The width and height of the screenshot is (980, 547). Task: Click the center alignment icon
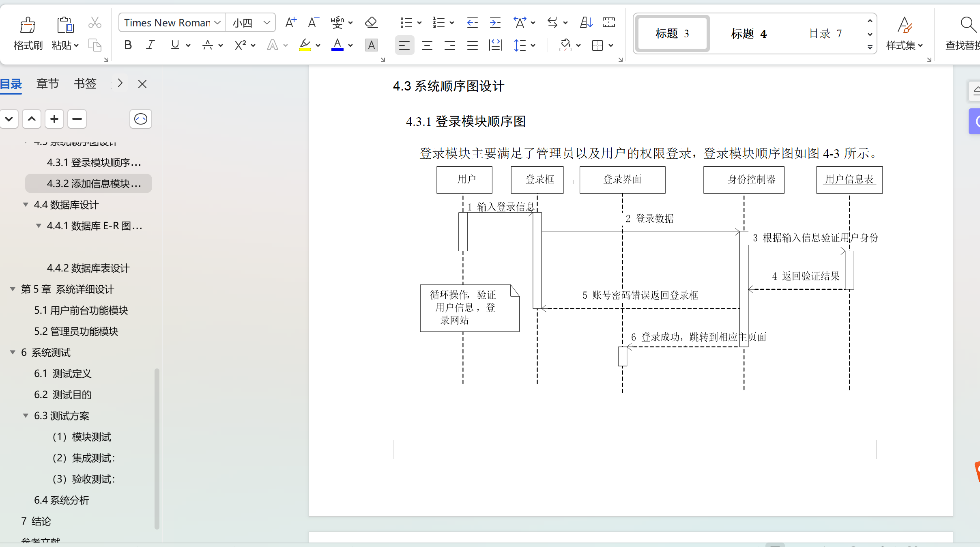(x=427, y=45)
